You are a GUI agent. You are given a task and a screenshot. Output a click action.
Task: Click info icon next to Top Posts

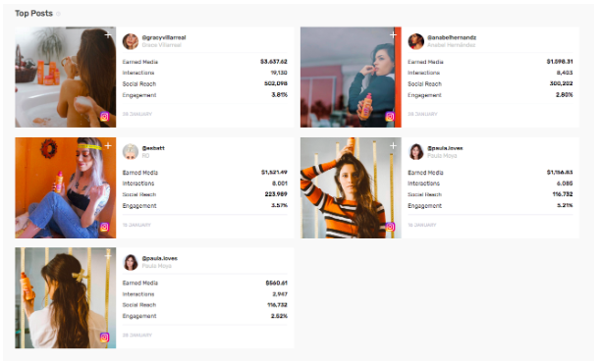pos(58,14)
